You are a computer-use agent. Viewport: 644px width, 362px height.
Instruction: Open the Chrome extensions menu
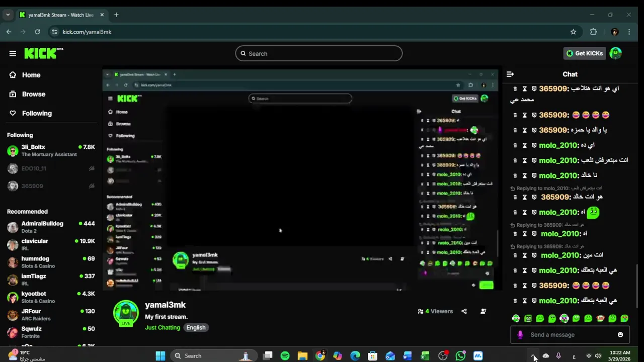pyautogui.click(x=594, y=32)
